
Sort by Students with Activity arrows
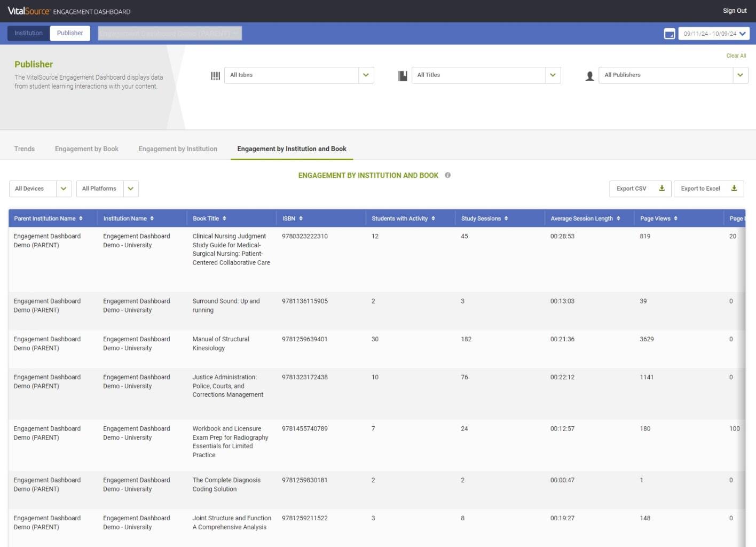tap(433, 218)
